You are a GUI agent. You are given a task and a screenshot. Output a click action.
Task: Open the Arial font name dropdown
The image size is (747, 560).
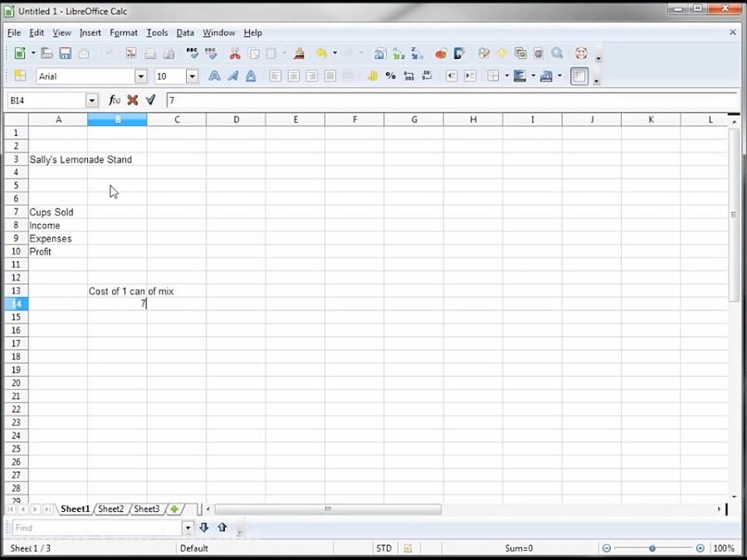[140, 76]
